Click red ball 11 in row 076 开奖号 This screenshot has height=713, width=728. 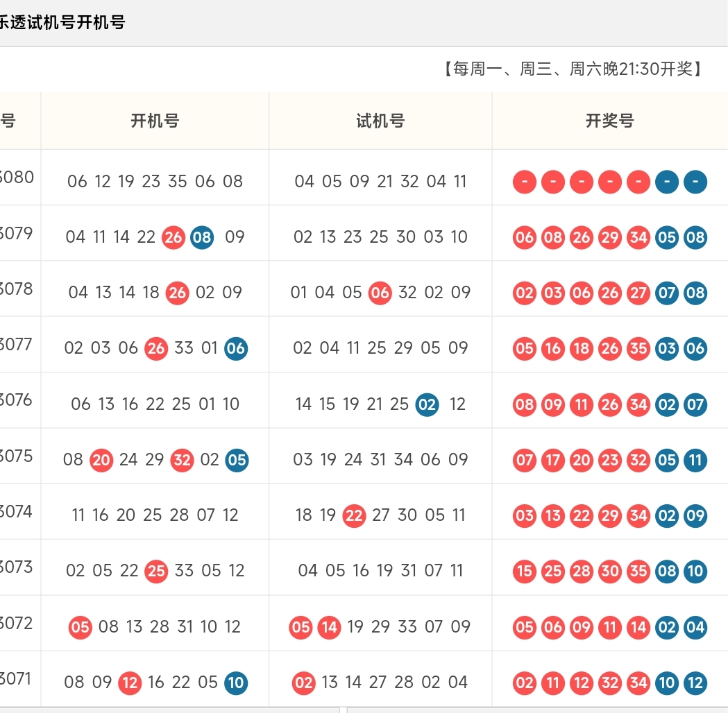pyautogui.click(x=582, y=404)
